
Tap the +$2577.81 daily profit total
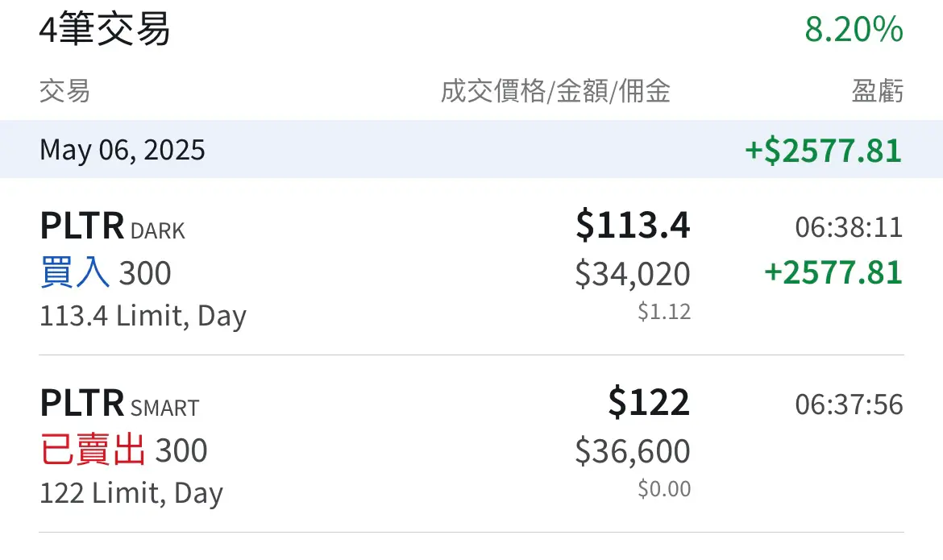pyautogui.click(x=824, y=151)
